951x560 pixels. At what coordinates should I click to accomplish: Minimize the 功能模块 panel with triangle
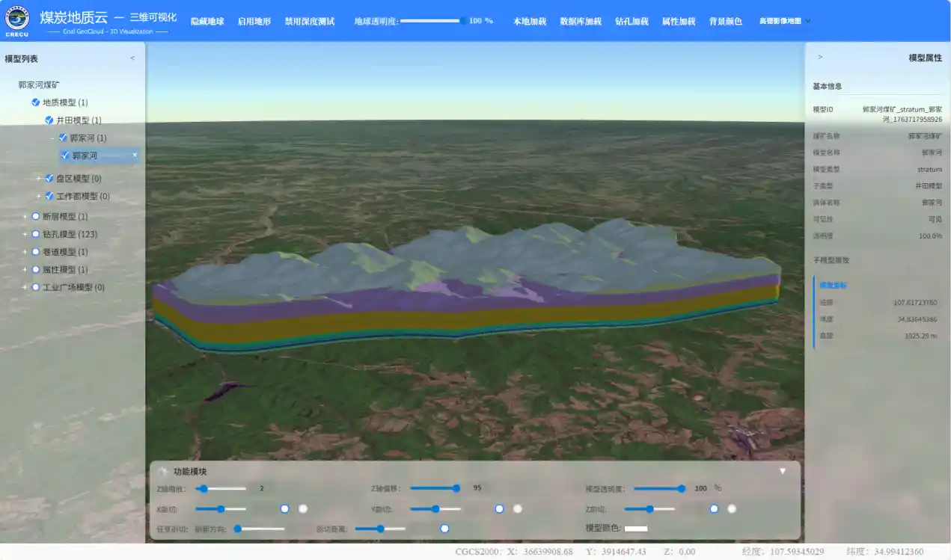pyautogui.click(x=783, y=471)
